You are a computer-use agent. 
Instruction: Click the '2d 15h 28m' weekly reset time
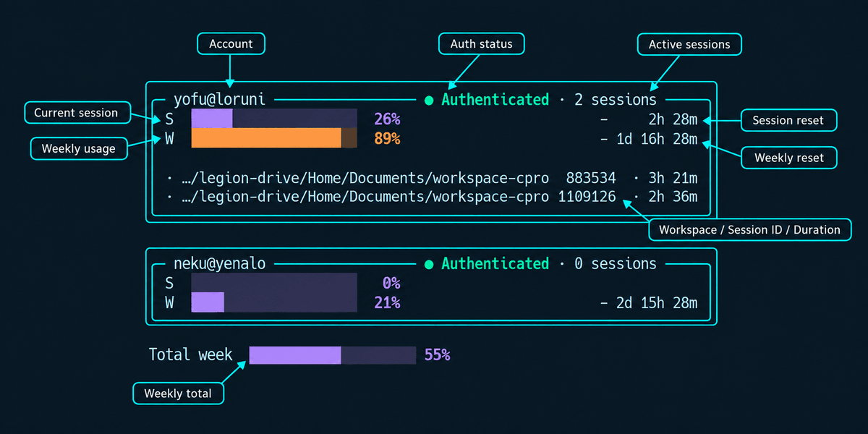pos(657,303)
